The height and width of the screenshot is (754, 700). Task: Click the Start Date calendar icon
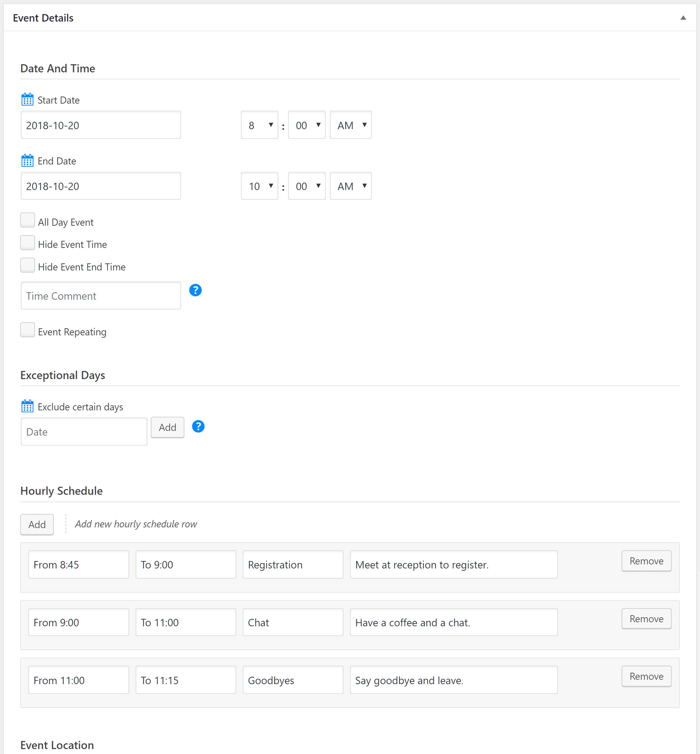(x=27, y=100)
